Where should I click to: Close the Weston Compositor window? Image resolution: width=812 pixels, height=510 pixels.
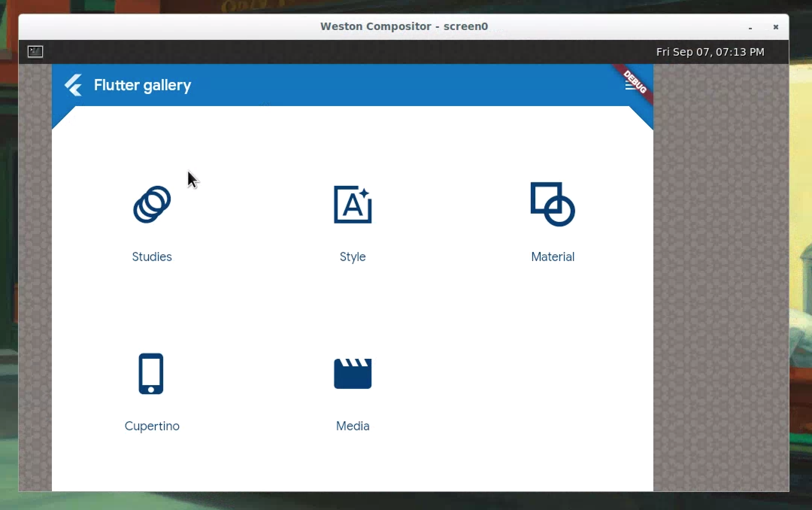coord(776,27)
